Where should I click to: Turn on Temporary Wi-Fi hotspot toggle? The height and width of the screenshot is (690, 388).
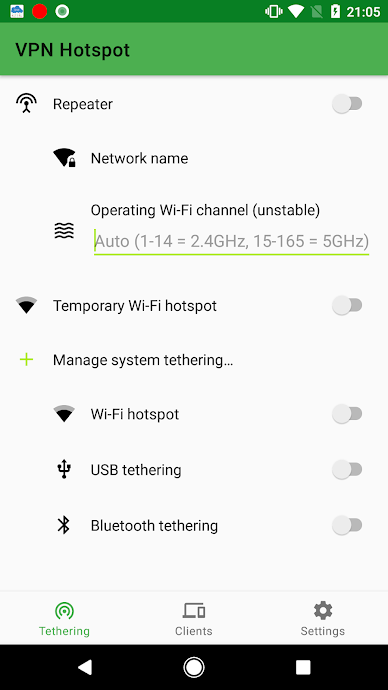(347, 305)
